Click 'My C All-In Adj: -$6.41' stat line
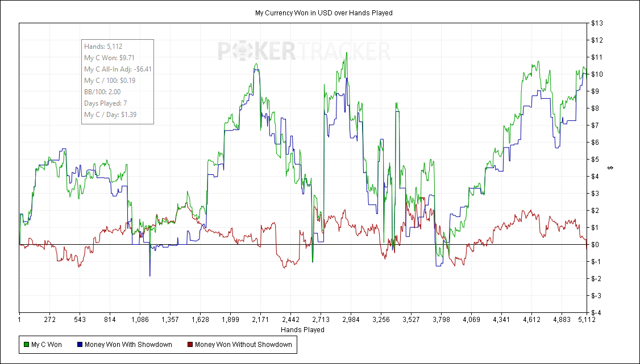 tap(118, 69)
